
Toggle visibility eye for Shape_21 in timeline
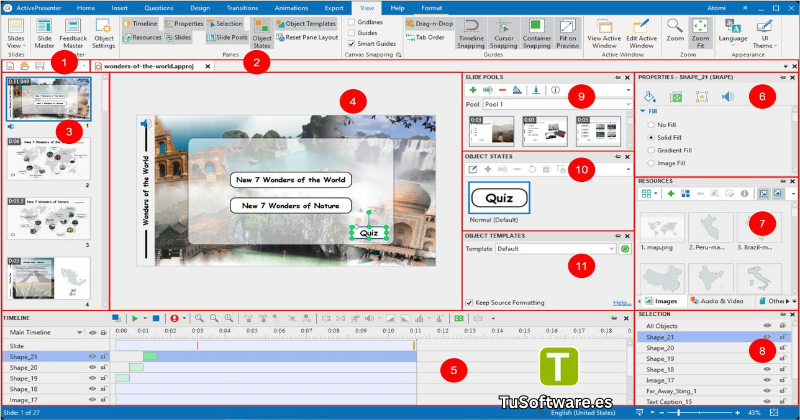tap(92, 357)
